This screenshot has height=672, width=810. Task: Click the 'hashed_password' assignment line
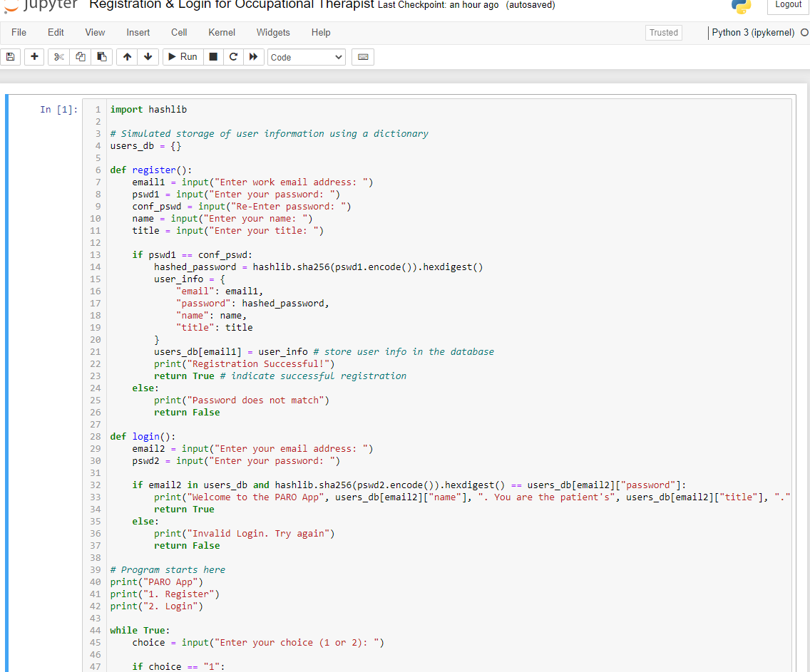(x=318, y=267)
